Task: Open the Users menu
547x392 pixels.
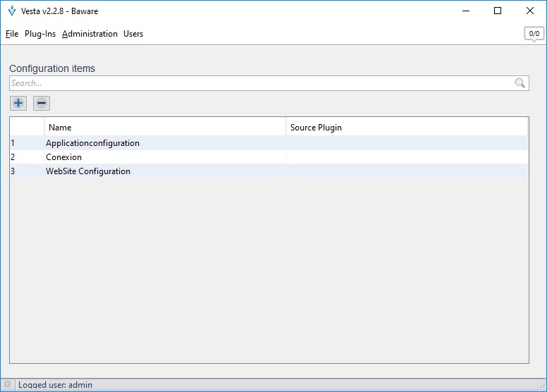Action: tap(133, 34)
